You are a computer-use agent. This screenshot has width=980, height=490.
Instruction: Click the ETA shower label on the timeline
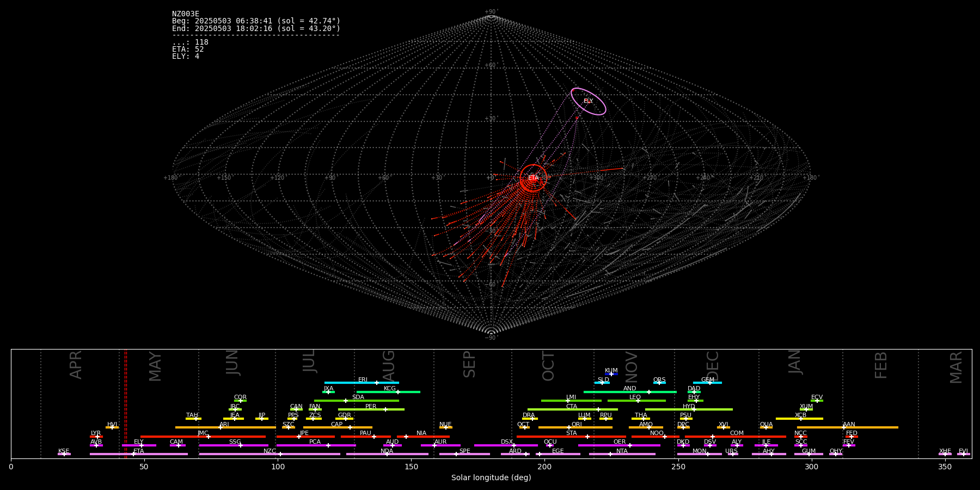tap(139, 451)
